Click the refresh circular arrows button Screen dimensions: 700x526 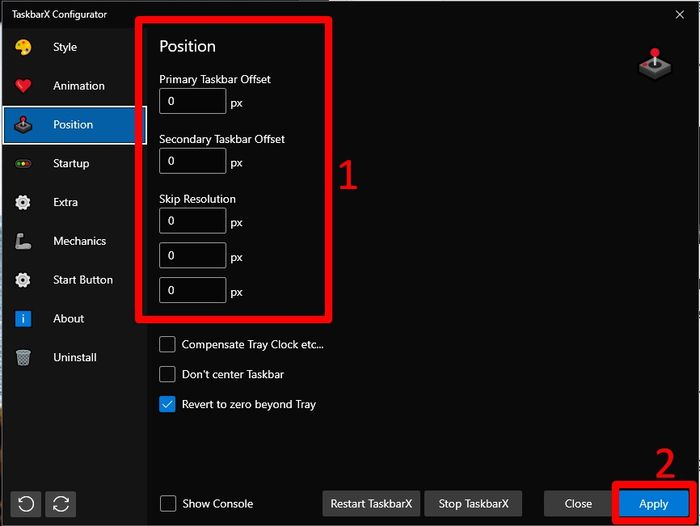[x=61, y=504]
